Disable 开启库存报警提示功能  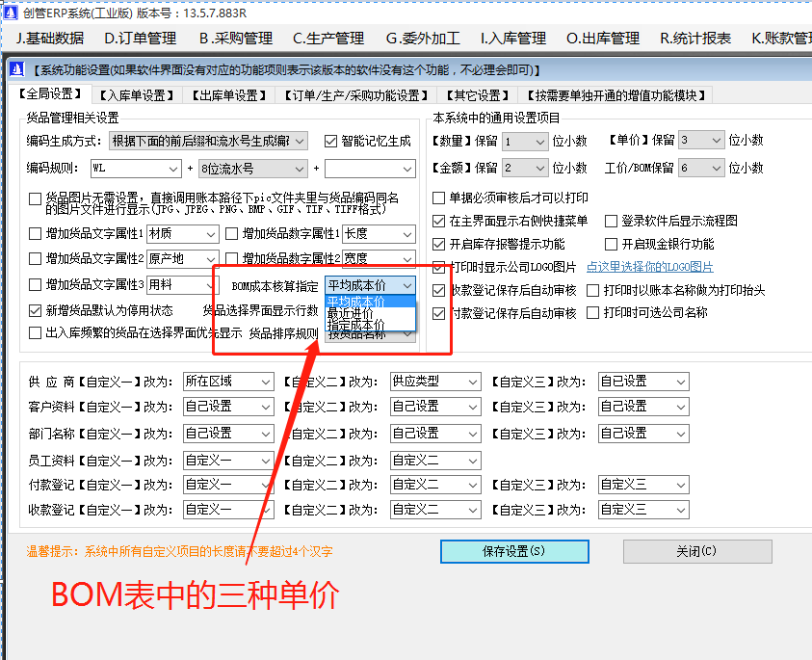(436, 244)
